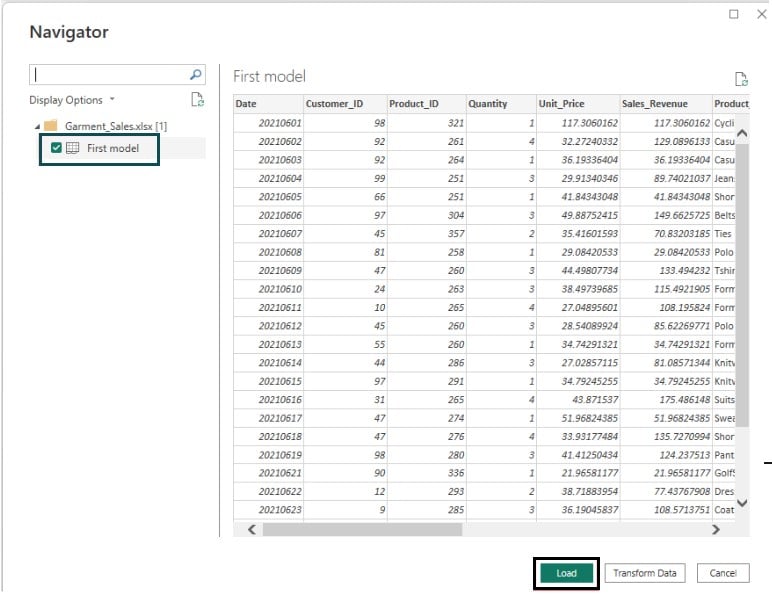
Task: Click the Navigator dialog title
Action: [69, 32]
